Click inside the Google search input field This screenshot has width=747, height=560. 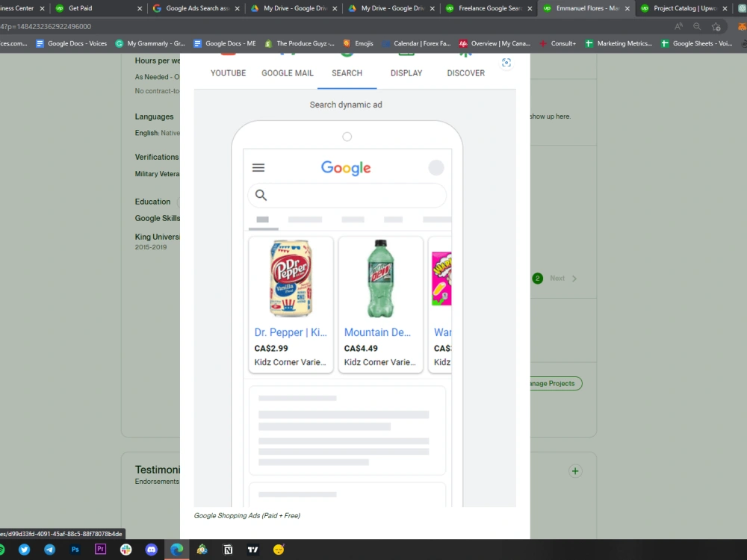pyautogui.click(x=347, y=195)
